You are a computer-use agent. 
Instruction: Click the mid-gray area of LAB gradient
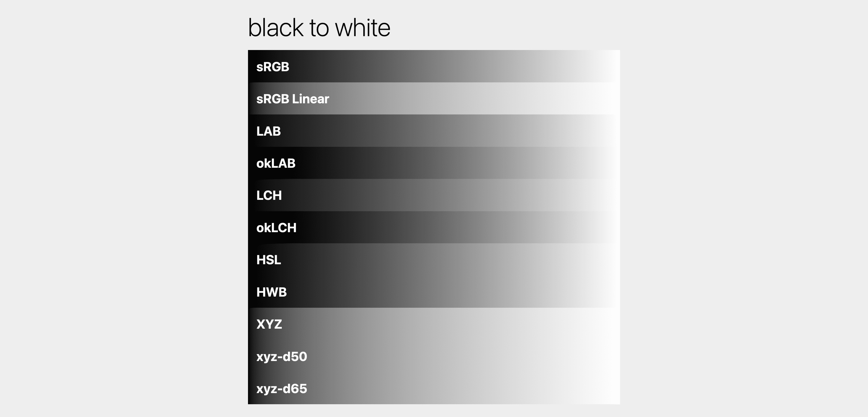(434, 131)
